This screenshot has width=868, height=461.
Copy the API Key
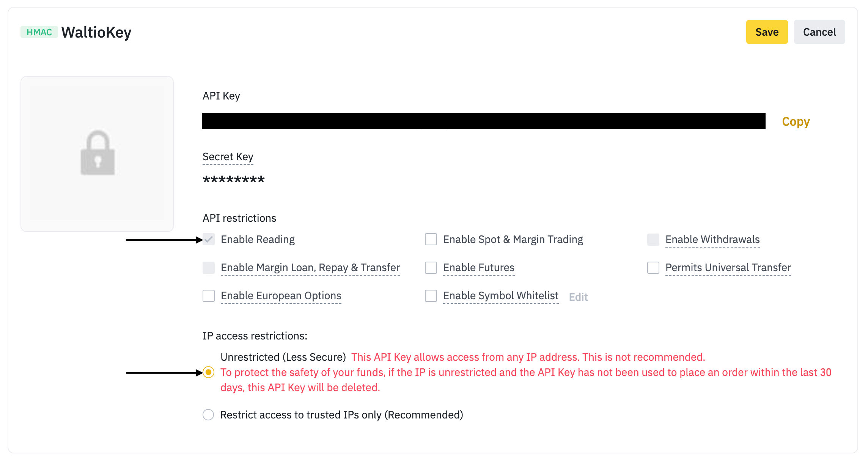click(796, 122)
